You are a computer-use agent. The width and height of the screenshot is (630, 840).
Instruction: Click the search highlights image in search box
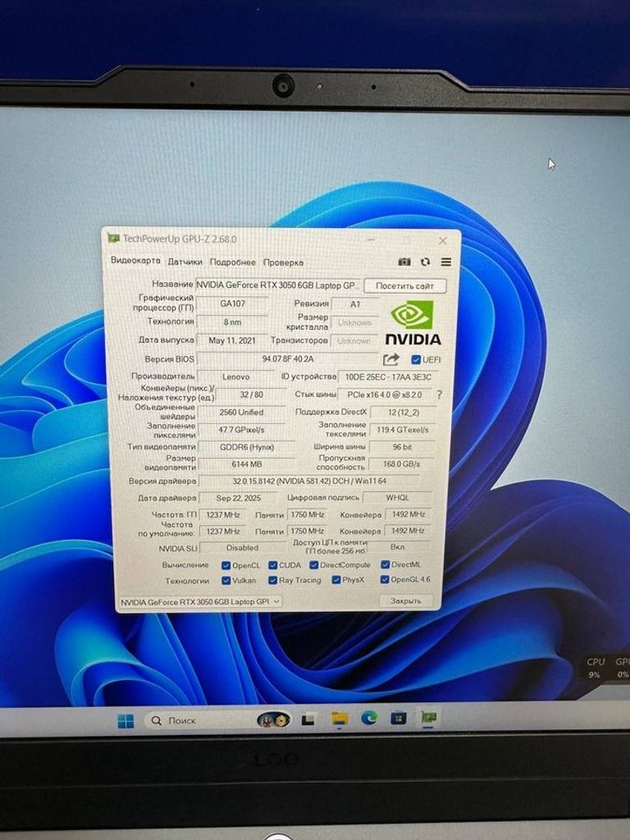(273, 720)
